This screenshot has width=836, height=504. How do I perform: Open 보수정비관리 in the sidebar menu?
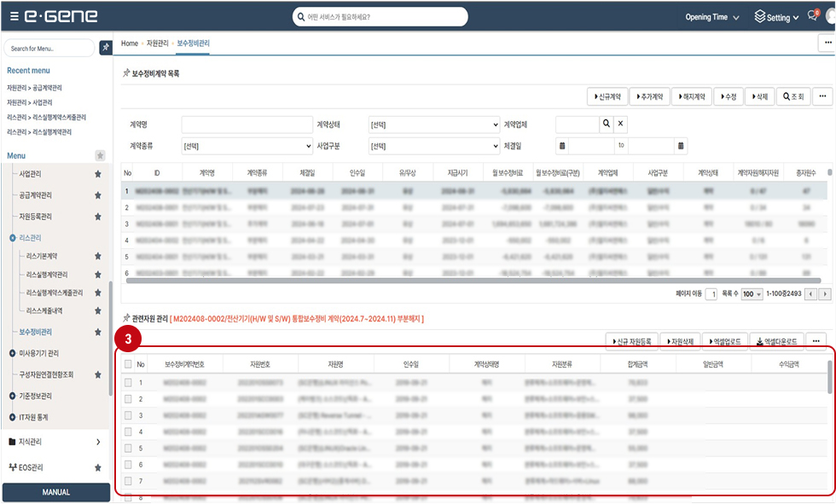pyautogui.click(x=36, y=332)
